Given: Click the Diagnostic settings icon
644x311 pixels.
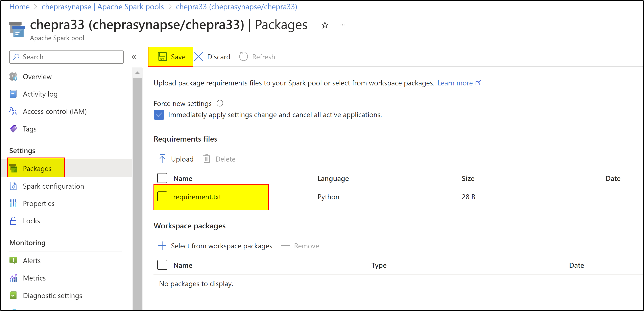Looking at the screenshot, I should tap(13, 295).
